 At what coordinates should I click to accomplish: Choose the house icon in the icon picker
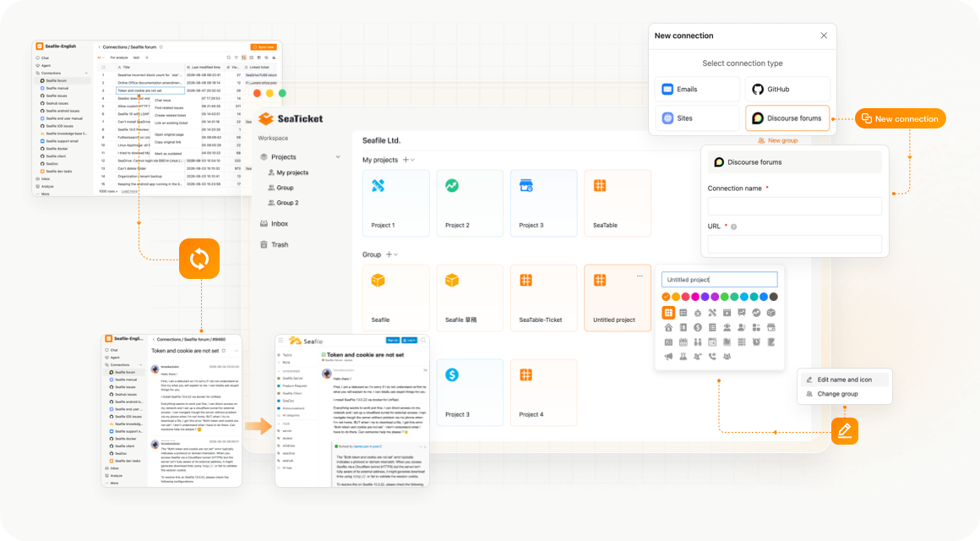pos(668,327)
